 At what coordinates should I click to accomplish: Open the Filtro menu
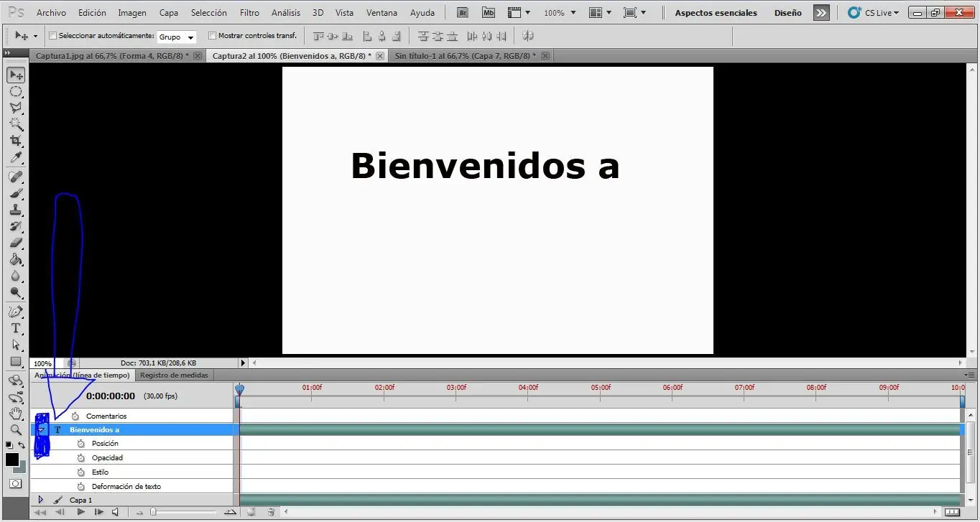(249, 13)
